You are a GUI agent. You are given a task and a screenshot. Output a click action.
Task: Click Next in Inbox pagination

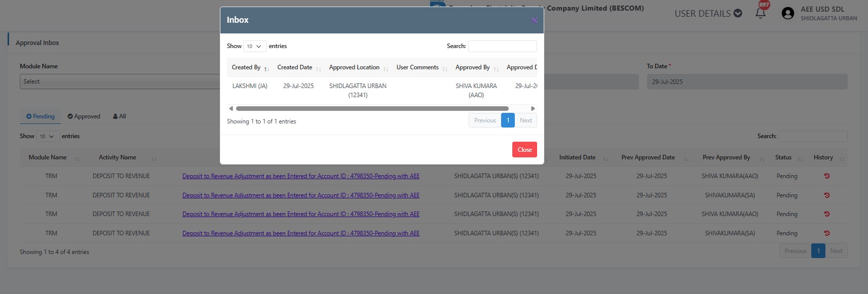(526, 120)
